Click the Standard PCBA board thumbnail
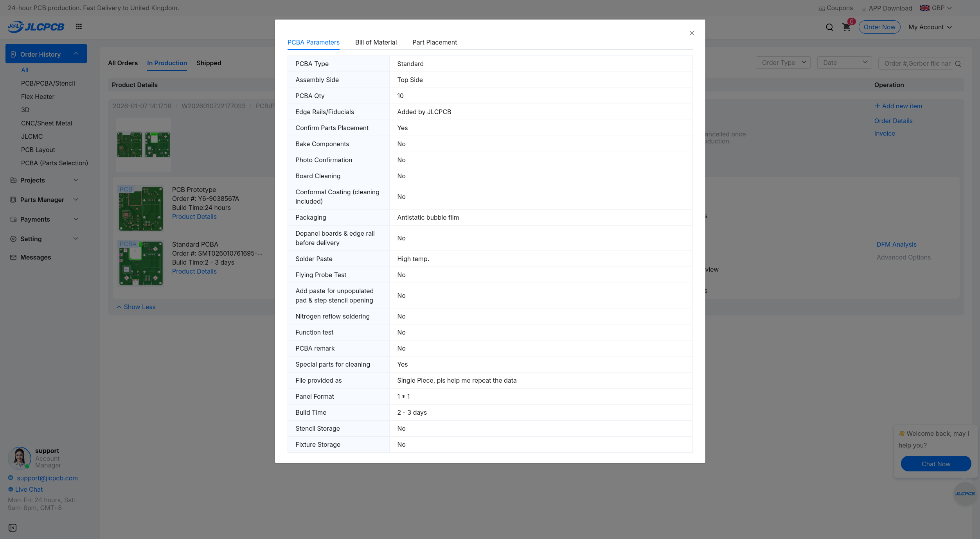This screenshot has height=539, width=980. click(x=141, y=263)
